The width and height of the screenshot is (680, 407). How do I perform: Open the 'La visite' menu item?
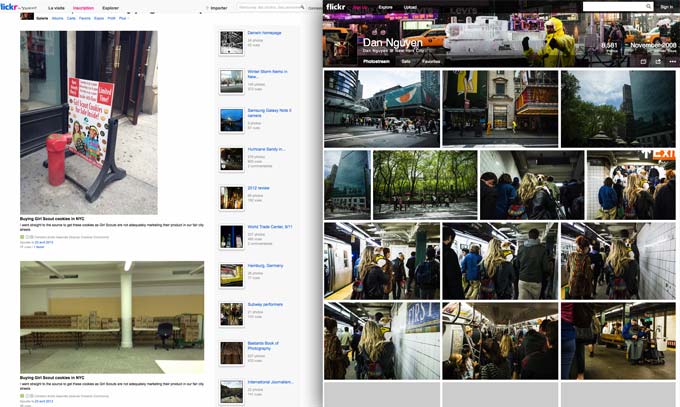point(56,8)
